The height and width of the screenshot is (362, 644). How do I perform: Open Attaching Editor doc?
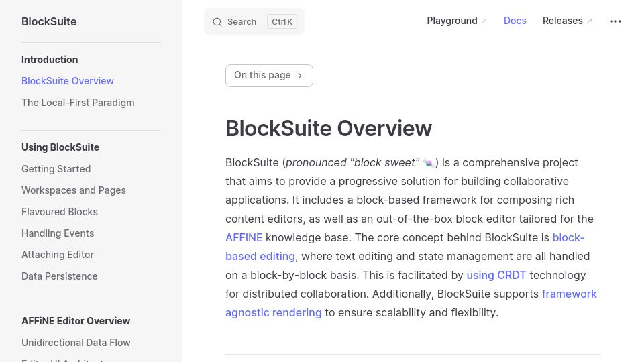coord(58,255)
